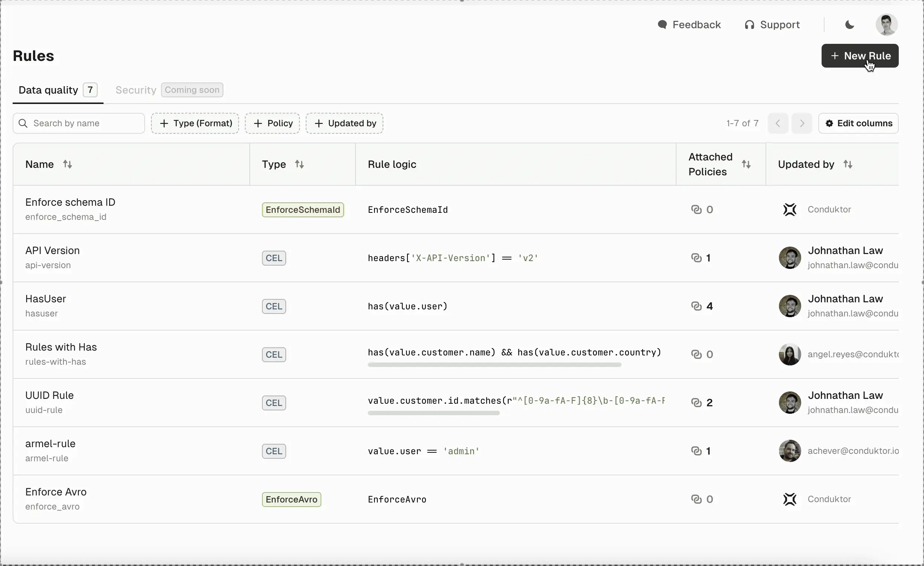Open the Type (Format) filter dropdown
Image resolution: width=924 pixels, height=566 pixels.
coord(195,123)
